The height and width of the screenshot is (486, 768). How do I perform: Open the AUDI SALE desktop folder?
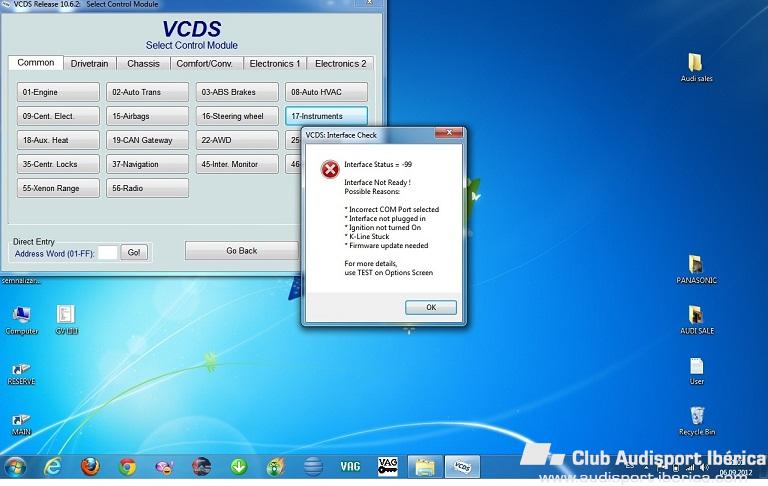(696, 319)
